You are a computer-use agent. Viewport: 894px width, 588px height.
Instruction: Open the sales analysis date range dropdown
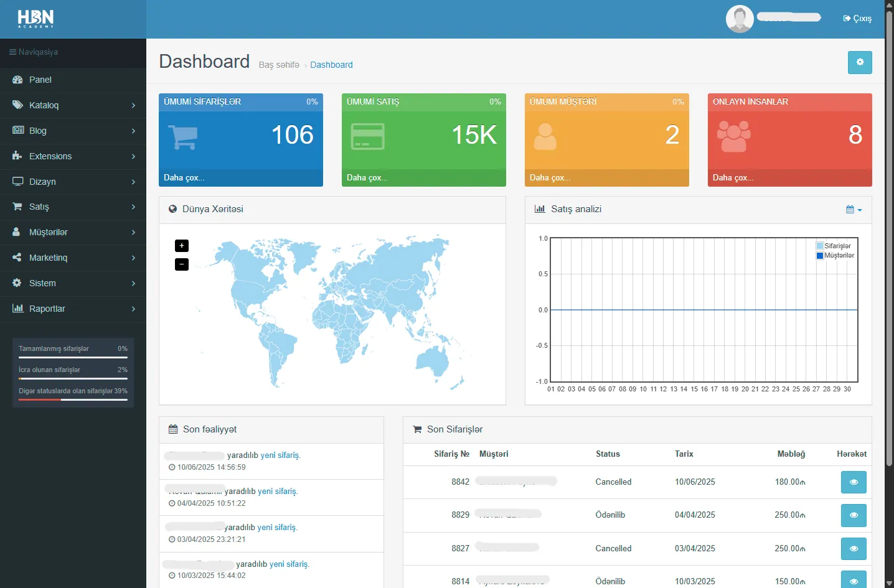click(854, 210)
